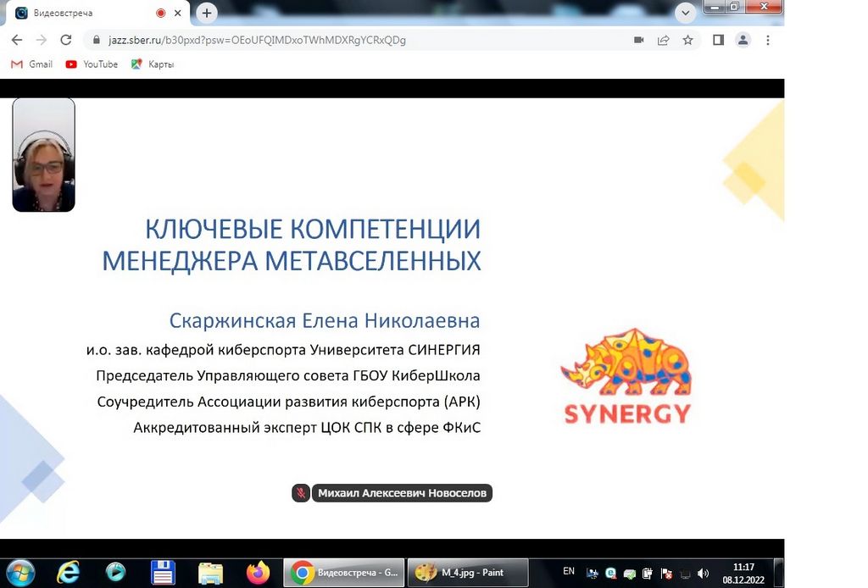Image resolution: width=868 pixels, height=588 pixels.
Task: Open the EN language selector in taskbar
Action: pos(569,571)
